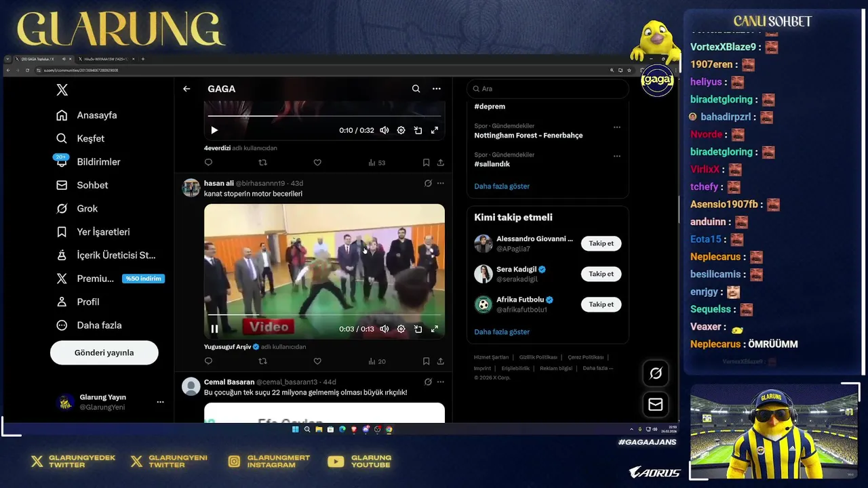Open Yer İşaretleri bookmarks
Image resolution: width=868 pixels, height=488 pixels.
click(92, 232)
